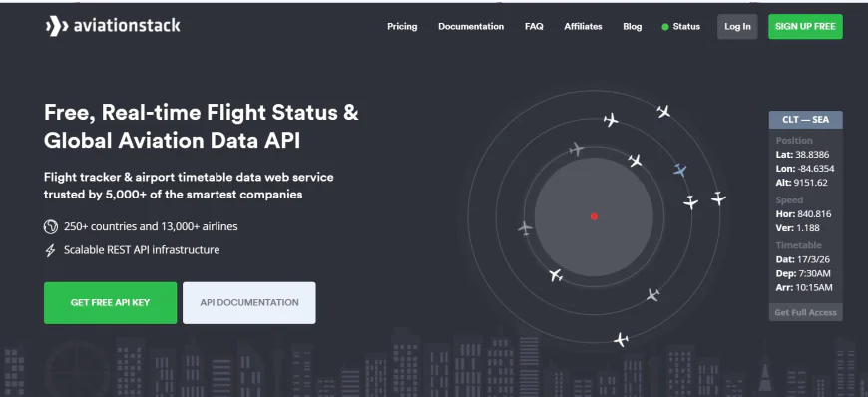Viewport: 868px width, 397px height.
Task: Click the CLT — SEA flight header
Action: (805, 120)
